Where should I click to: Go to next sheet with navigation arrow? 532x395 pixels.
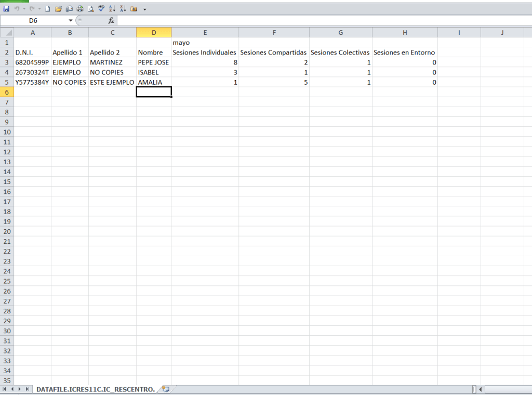click(20, 389)
